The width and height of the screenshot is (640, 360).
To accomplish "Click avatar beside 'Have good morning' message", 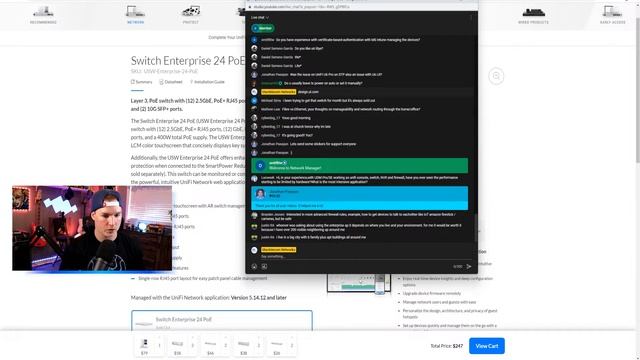I will click(x=254, y=118).
